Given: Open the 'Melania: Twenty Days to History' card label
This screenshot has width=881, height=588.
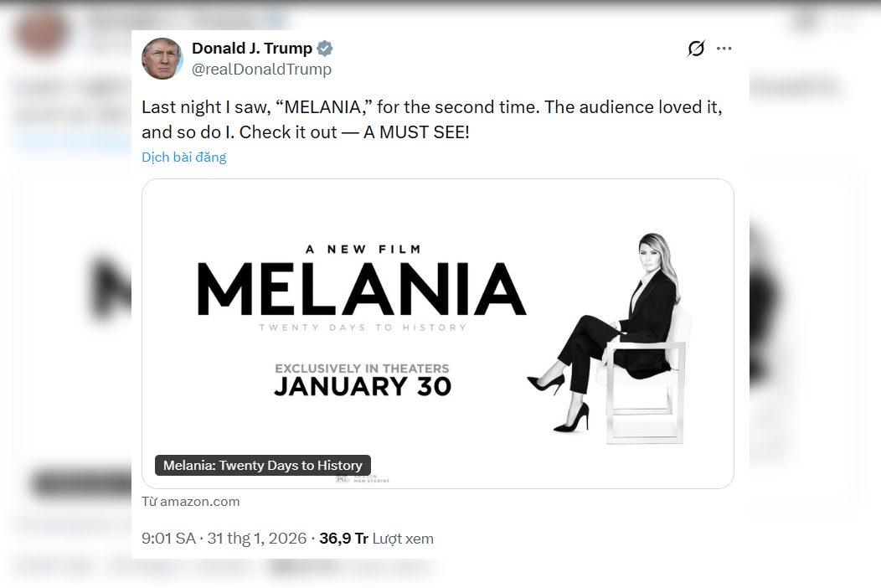Looking at the screenshot, I should click(263, 466).
